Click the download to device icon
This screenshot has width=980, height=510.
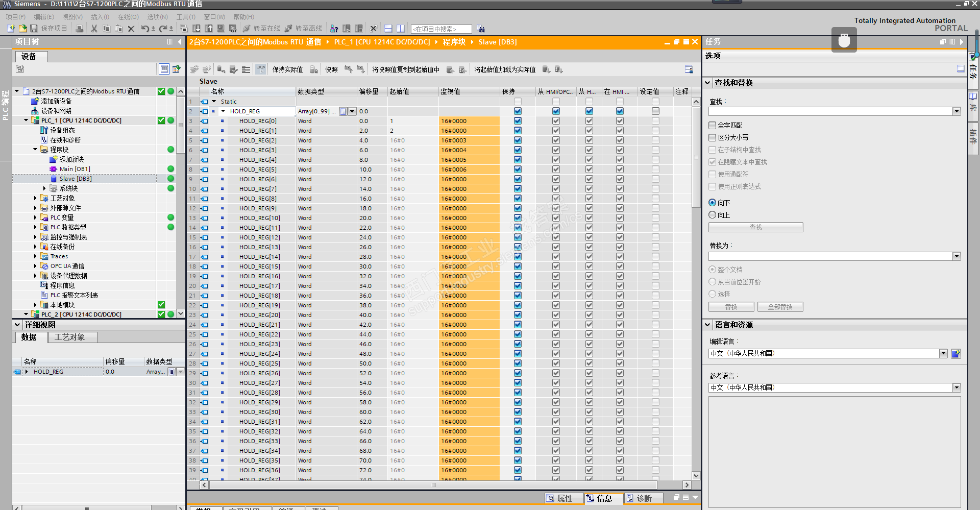coord(197,29)
